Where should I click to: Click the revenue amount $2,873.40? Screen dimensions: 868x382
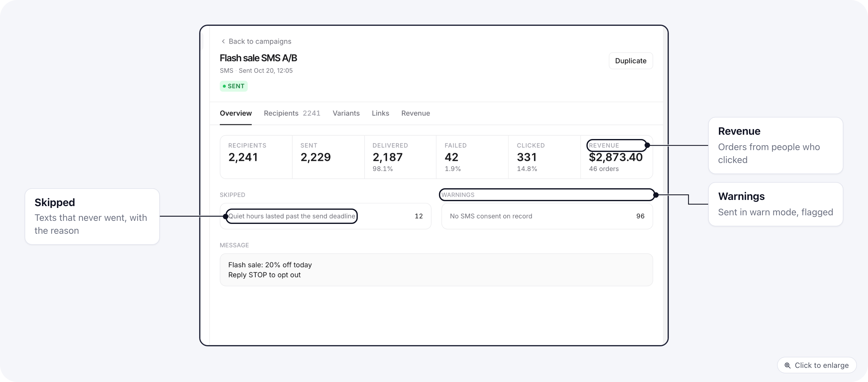pos(616,157)
